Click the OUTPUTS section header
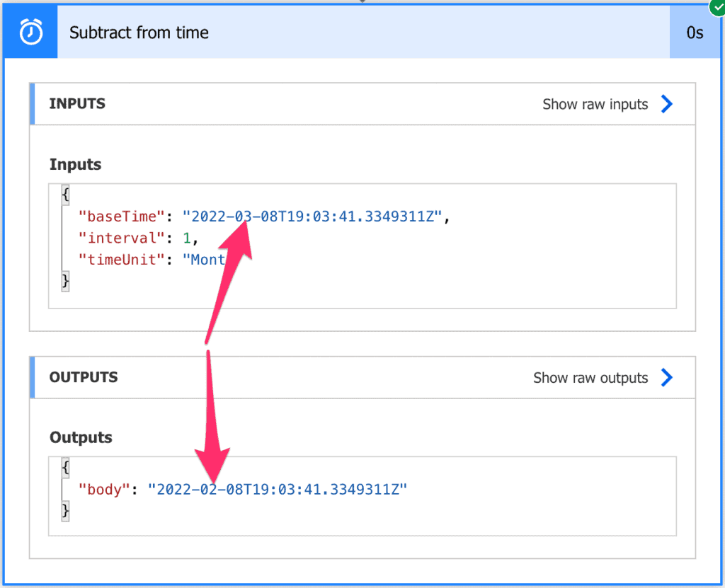This screenshot has width=725, height=588. coord(82,377)
